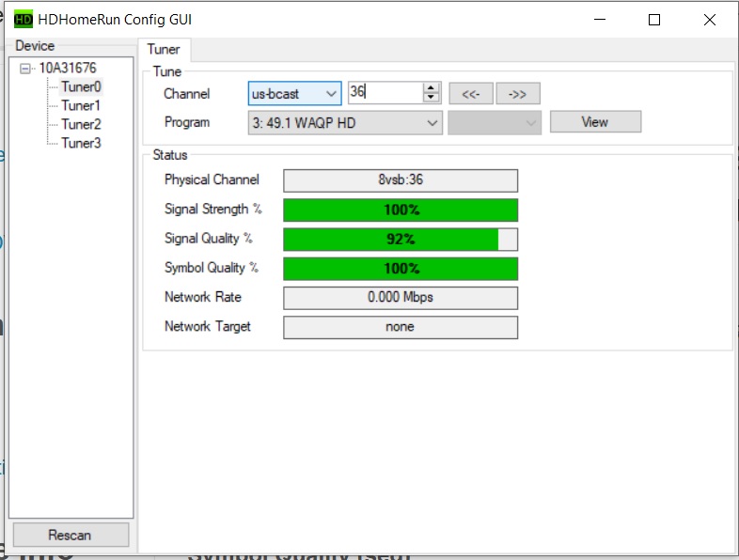
Task: Collapse the 10A31676 device tree node
Action: [25, 69]
